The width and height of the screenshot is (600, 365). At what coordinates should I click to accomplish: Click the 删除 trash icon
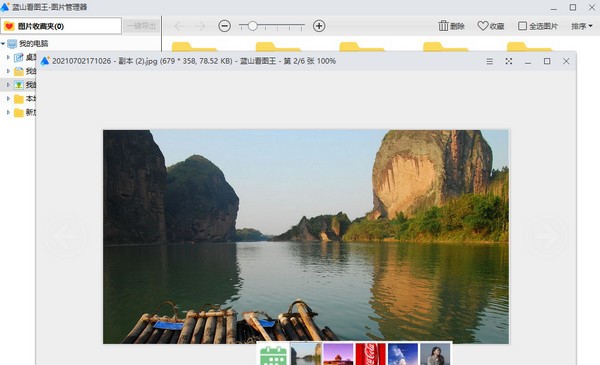point(443,26)
